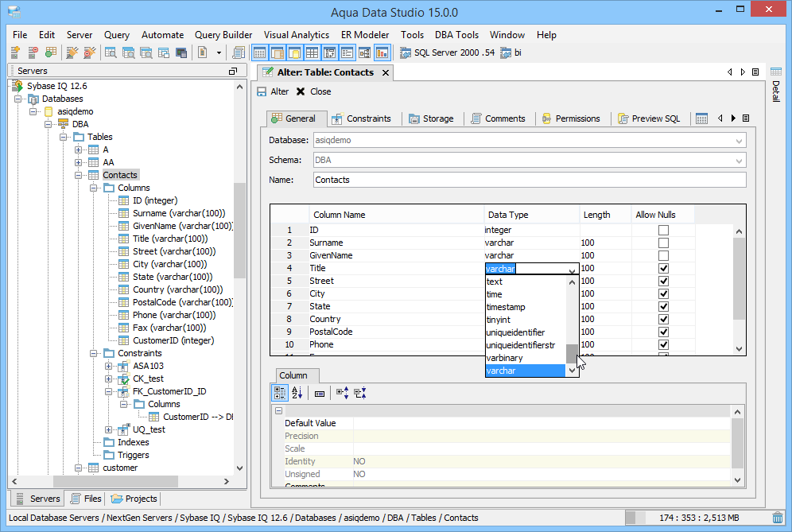Switch to the Preview SQL tab

tap(649, 118)
